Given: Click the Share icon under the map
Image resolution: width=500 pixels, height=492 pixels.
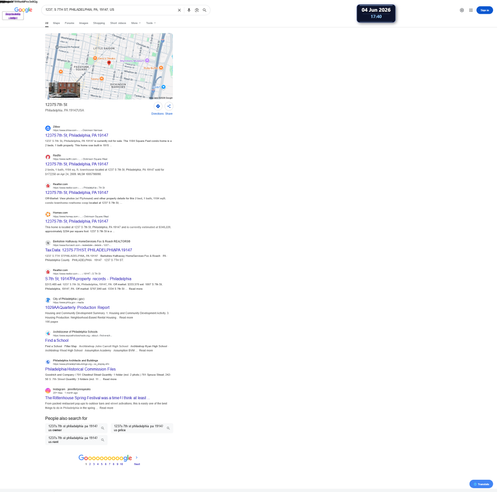Looking at the screenshot, I should (x=170, y=107).
